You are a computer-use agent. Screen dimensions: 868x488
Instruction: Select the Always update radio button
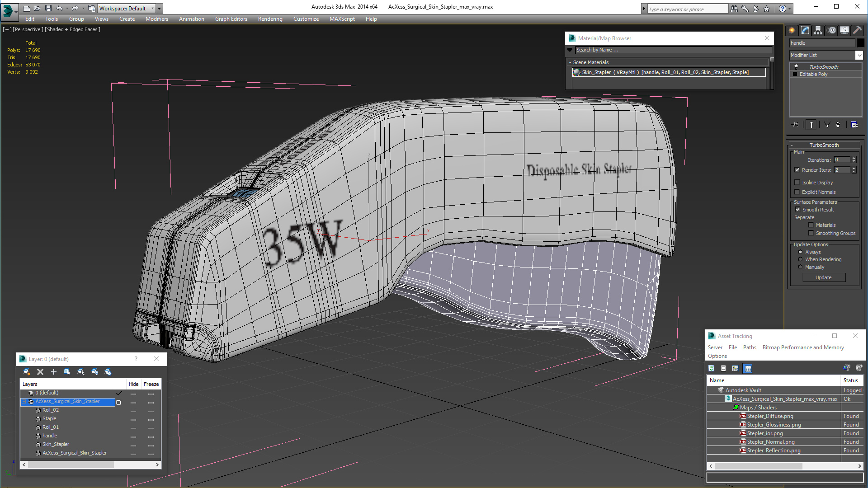(800, 252)
